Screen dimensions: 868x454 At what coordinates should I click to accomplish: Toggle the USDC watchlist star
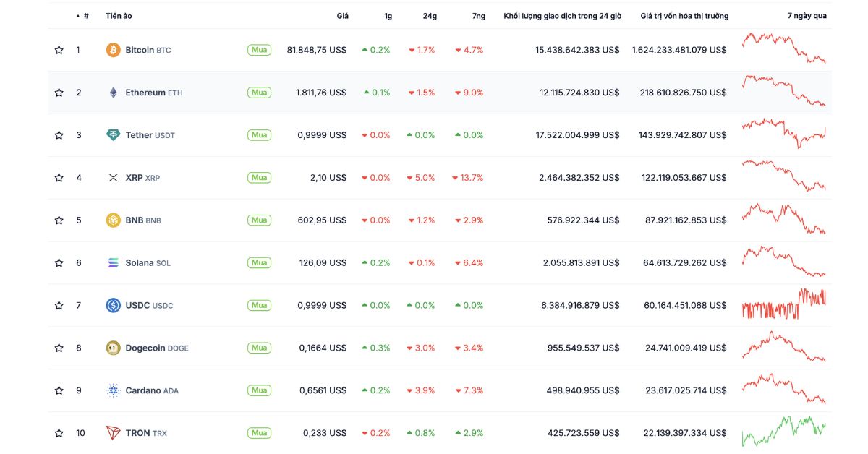pyautogui.click(x=59, y=306)
